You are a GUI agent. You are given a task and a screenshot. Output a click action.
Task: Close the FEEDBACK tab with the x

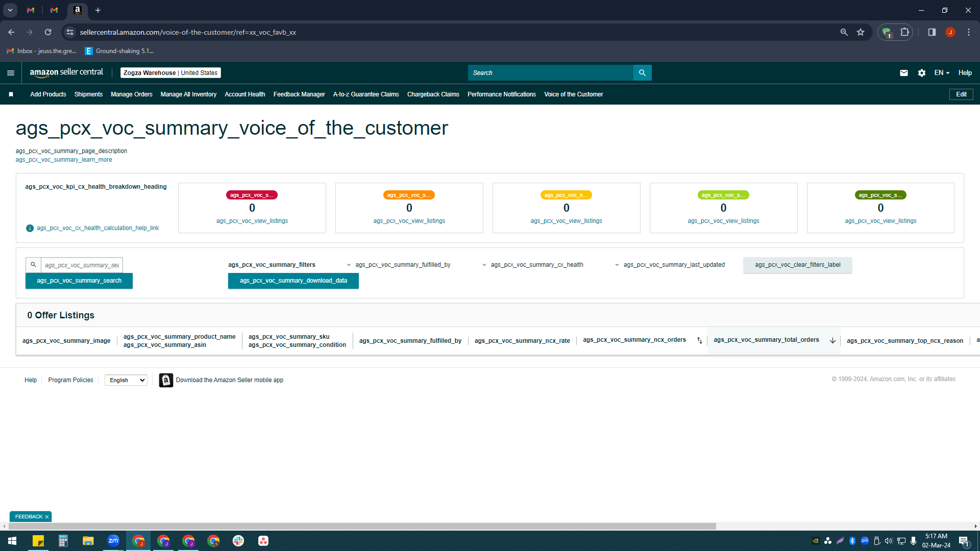(47, 517)
